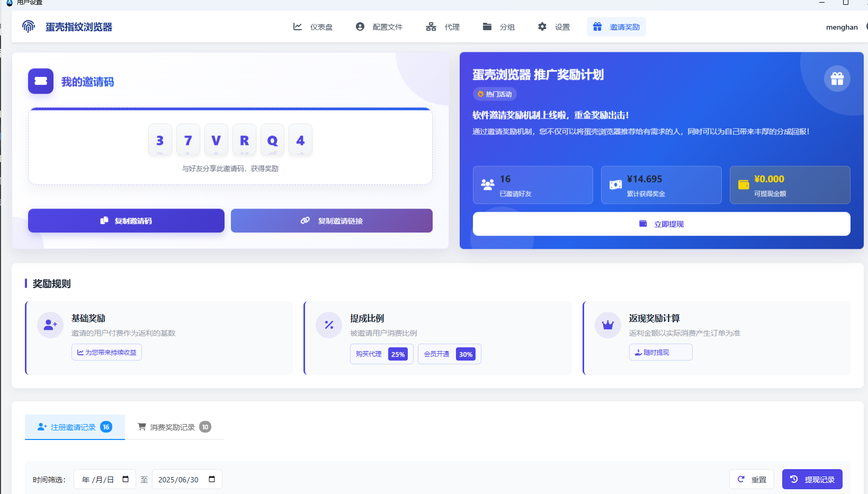The image size is (868, 494).
Task: Open the 仪表盘 dashboard menu
Action: tap(313, 27)
